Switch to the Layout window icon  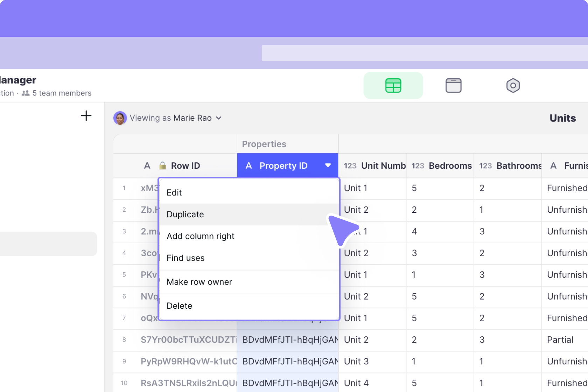[x=453, y=85]
